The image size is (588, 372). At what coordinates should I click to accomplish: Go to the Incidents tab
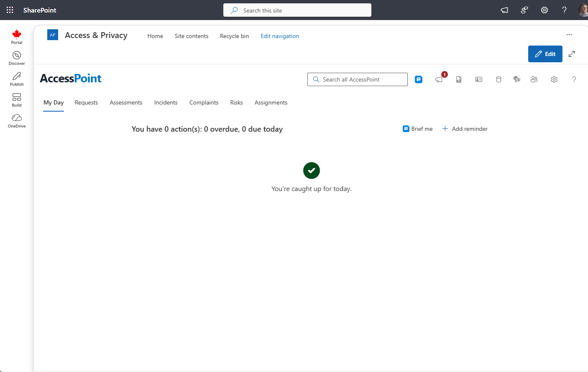point(166,102)
